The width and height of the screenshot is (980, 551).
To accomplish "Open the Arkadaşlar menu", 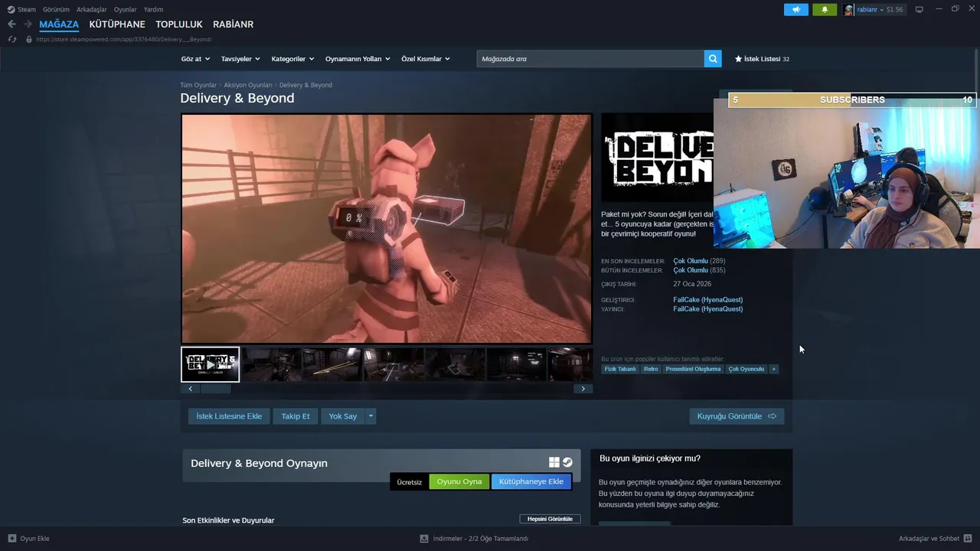I will tap(92, 9).
